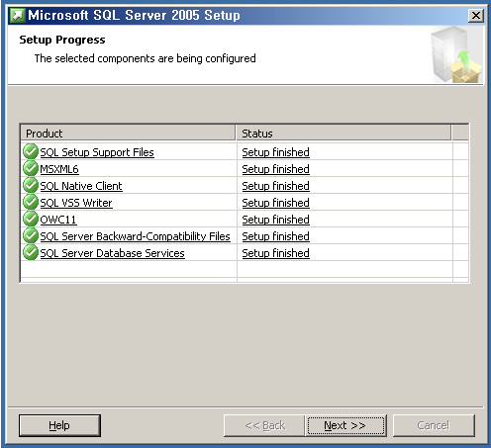The image size is (491, 448).
Task: Click the setup icon in title bar
Action: pyautogui.click(x=17, y=16)
